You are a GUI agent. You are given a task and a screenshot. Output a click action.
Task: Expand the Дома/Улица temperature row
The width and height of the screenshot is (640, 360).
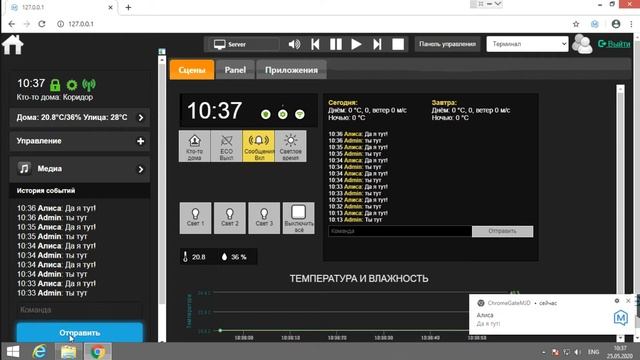coord(80,118)
